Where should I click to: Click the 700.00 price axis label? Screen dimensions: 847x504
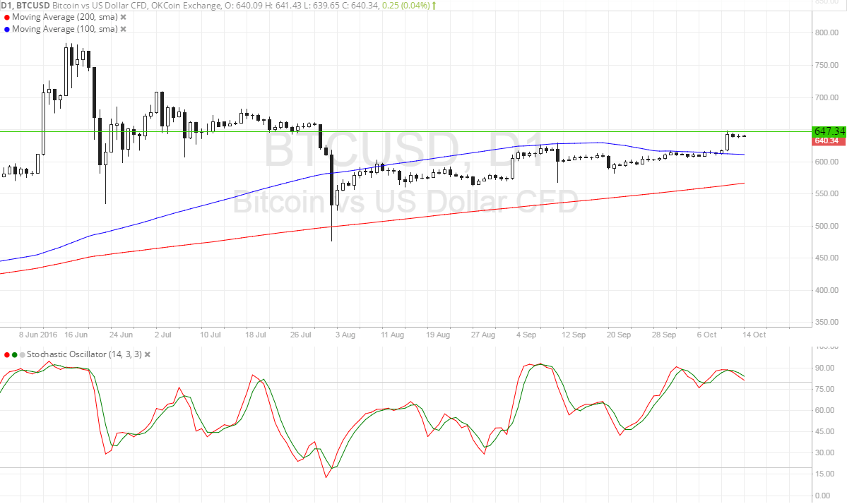(x=827, y=97)
